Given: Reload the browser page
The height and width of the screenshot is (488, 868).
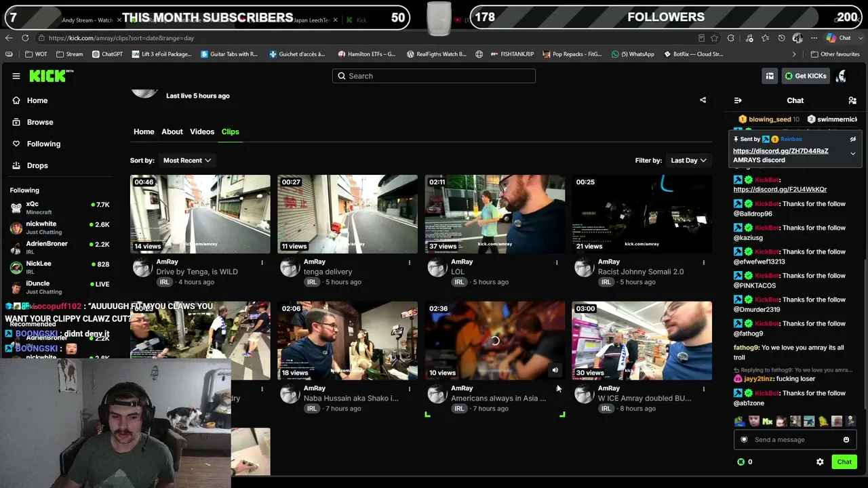Looking at the screenshot, I should click(25, 38).
